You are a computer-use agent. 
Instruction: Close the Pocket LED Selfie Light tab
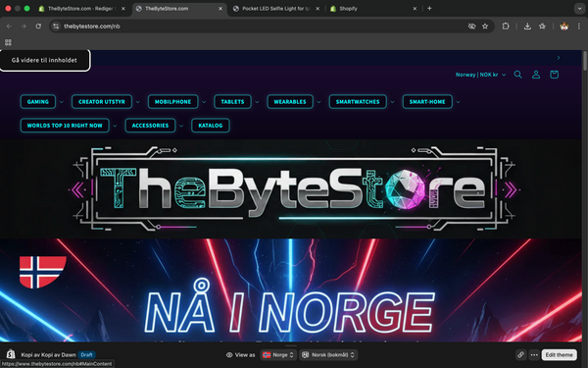click(x=318, y=9)
